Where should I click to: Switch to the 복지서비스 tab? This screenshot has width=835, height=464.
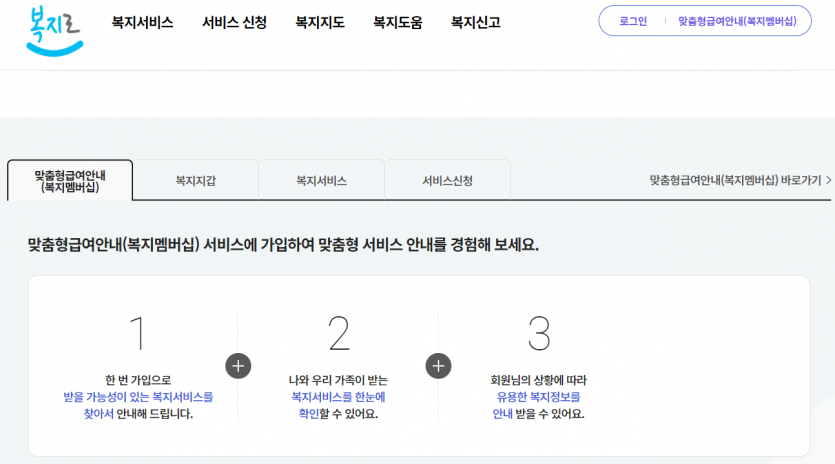321,181
